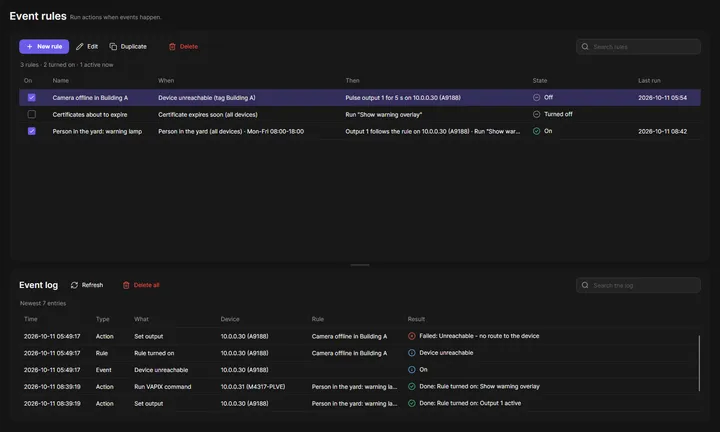720x432 pixels.
Task: Focus the Search rules field
Action: pos(638,46)
